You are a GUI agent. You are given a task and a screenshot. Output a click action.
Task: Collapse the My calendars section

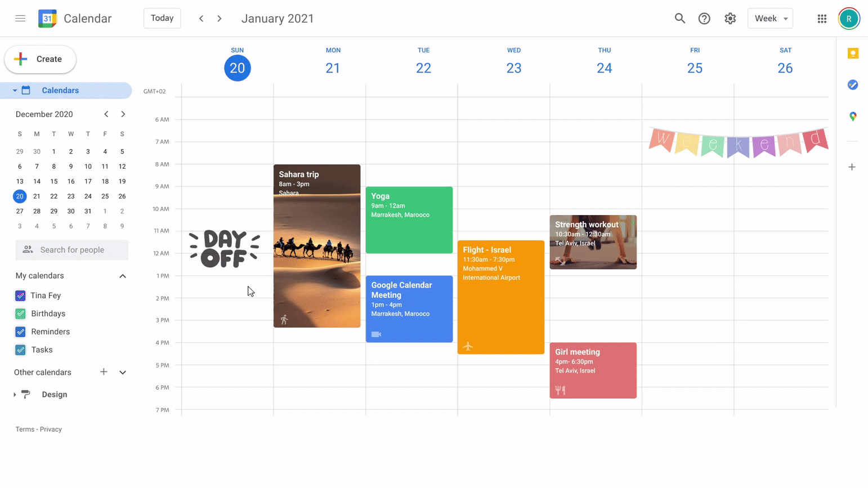(x=123, y=276)
